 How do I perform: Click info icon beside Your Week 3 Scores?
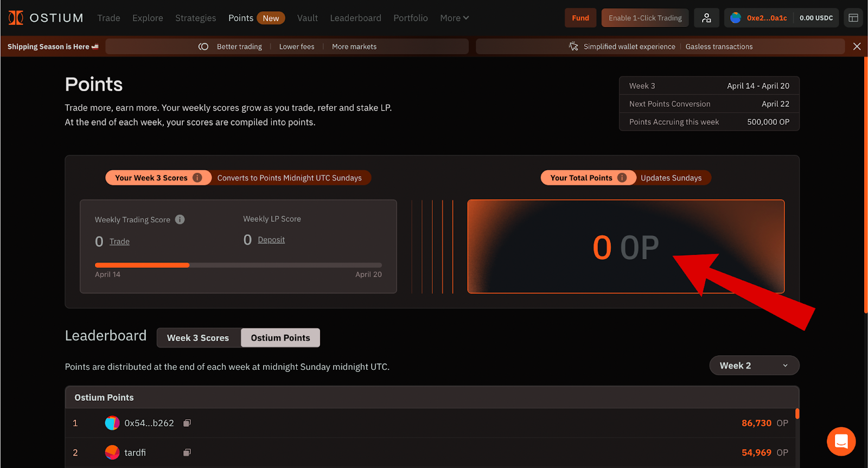pyautogui.click(x=197, y=177)
